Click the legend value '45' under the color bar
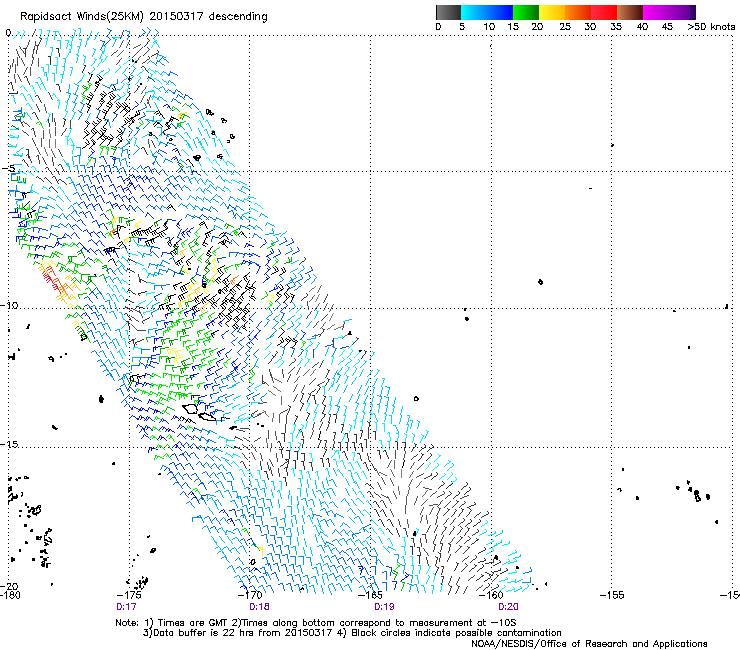This screenshot has width=740, height=650. click(x=667, y=27)
